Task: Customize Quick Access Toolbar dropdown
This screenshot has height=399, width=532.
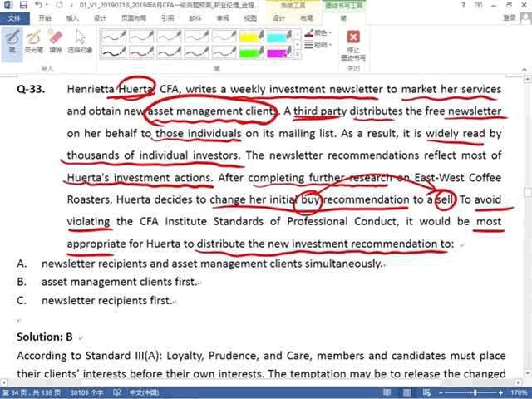Action: click(71, 5)
